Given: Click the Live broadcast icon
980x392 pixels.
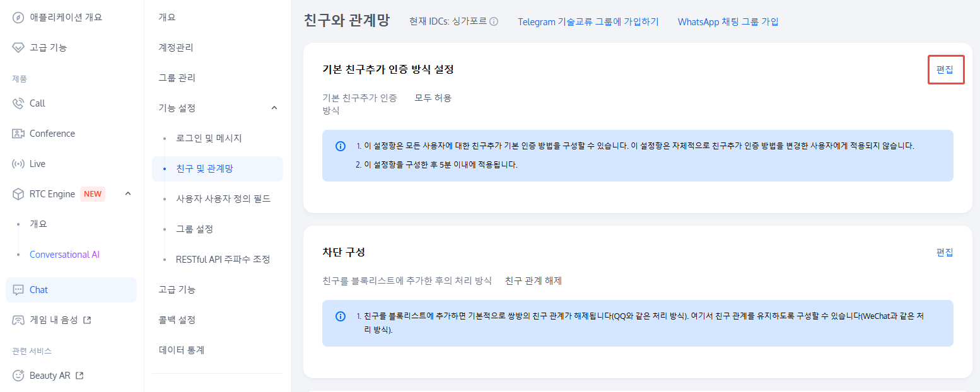Looking at the screenshot, I should 18,164.
